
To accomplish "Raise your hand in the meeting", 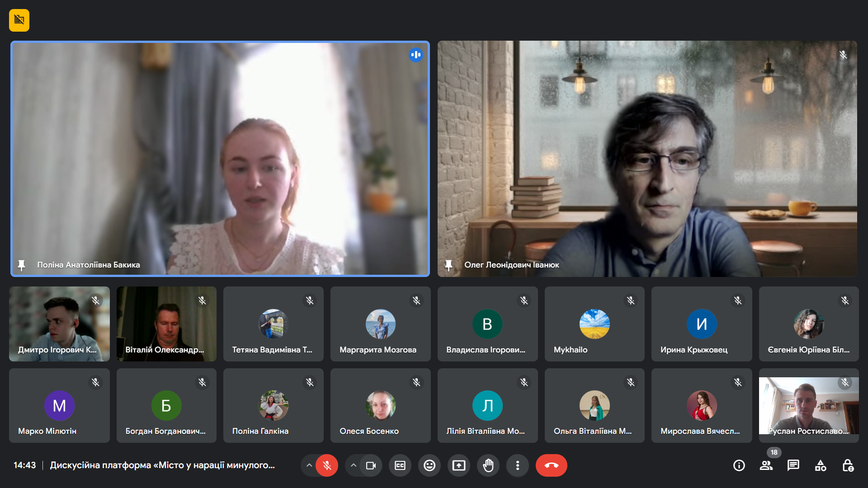I will click(488, 465).
